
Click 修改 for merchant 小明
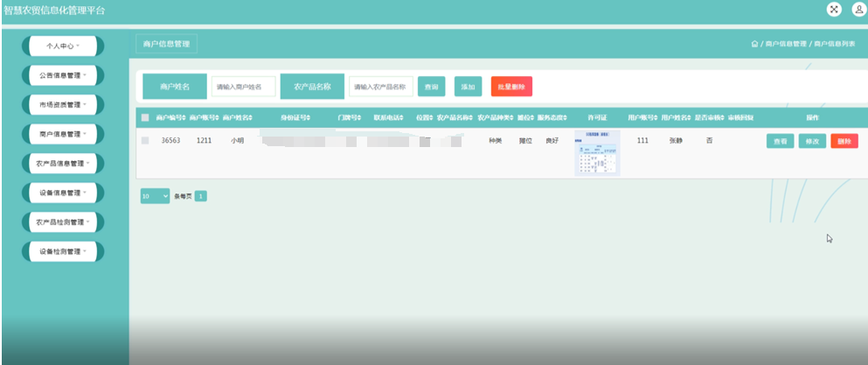click(813, 141)
